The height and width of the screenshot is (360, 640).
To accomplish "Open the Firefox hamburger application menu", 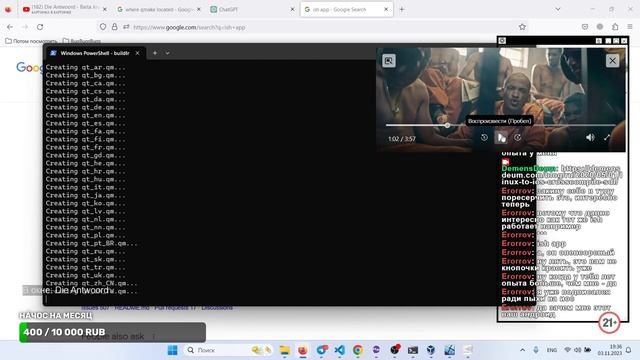I will click(630, 27).
